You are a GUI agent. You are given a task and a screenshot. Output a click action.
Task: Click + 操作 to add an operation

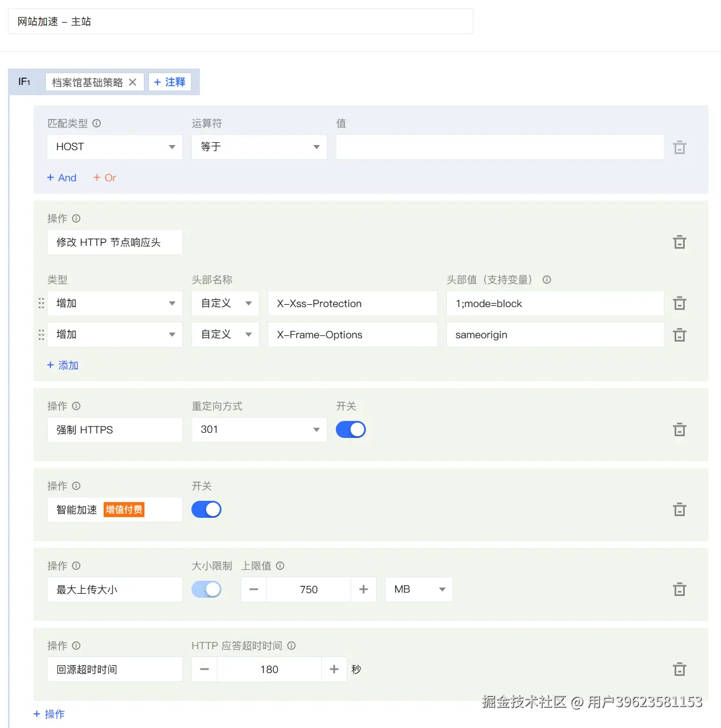click(x=49, y=714)
